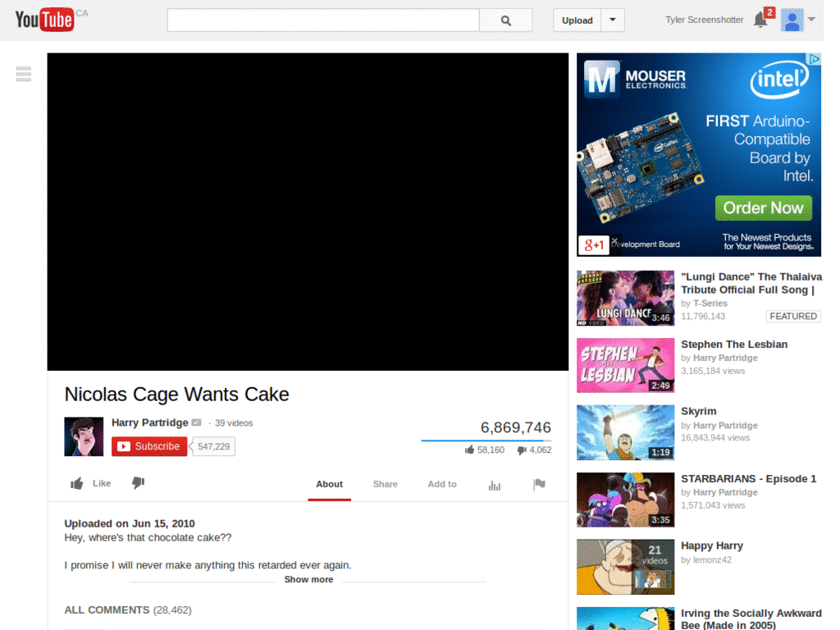Click the black video player area
This screenshot has width=840, height=630.
(x=308, y=212)
